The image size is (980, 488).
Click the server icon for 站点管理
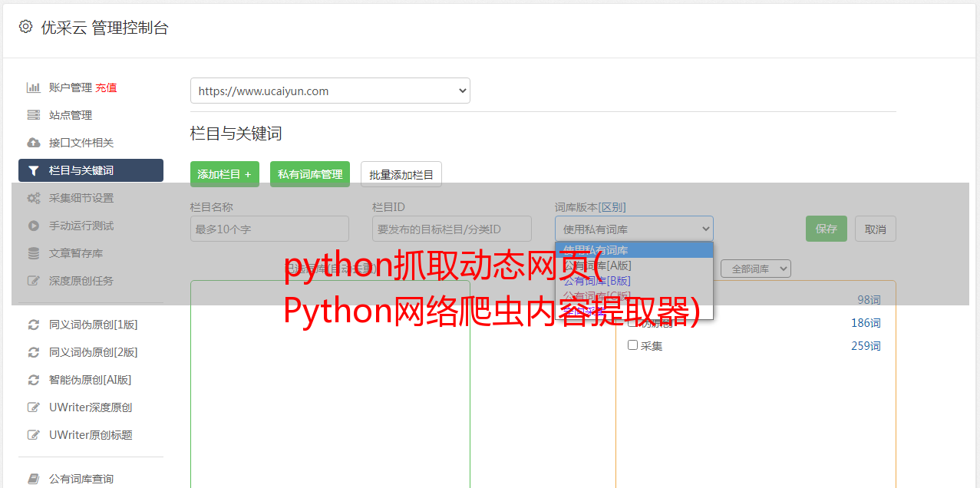coord(33,115)
